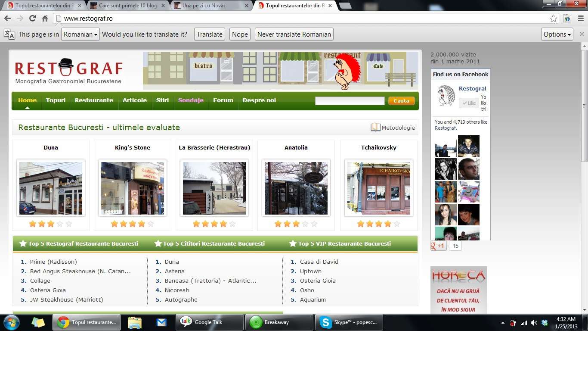Open the Romanian language dropdown

click(80, 34)
